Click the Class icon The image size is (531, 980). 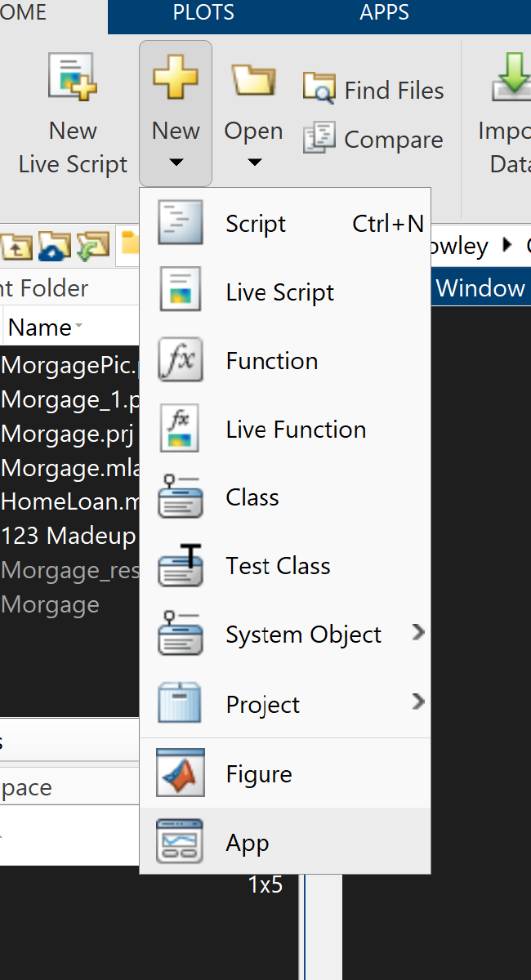[181, 496]
